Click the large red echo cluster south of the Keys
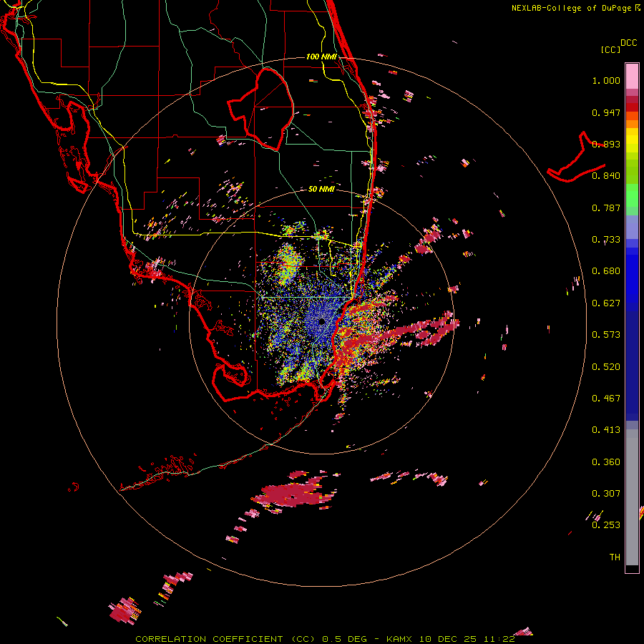The image size is (644, 644). tap(293, 494)
